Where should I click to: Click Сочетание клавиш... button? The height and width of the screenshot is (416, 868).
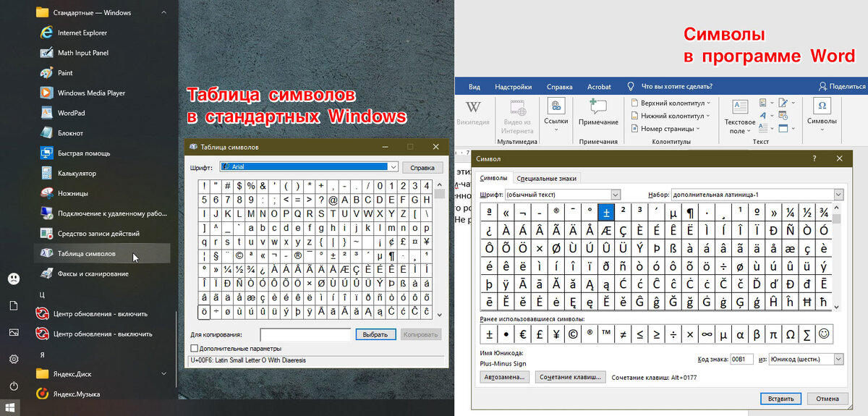point(571,377)
